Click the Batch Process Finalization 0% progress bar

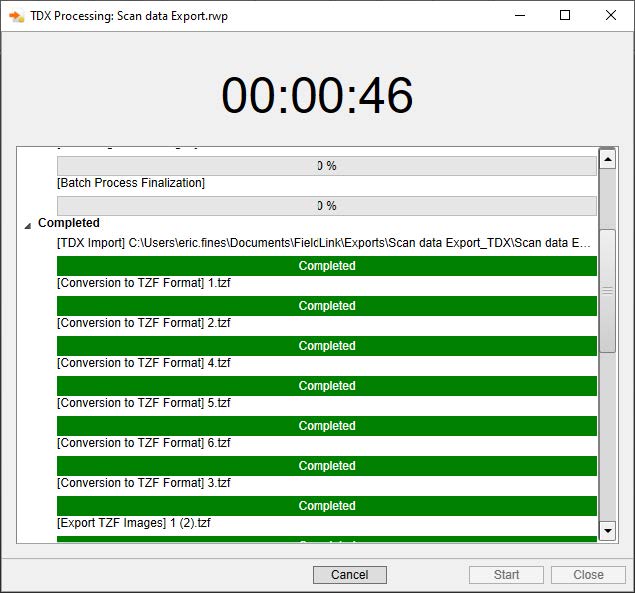click(326, 206)
